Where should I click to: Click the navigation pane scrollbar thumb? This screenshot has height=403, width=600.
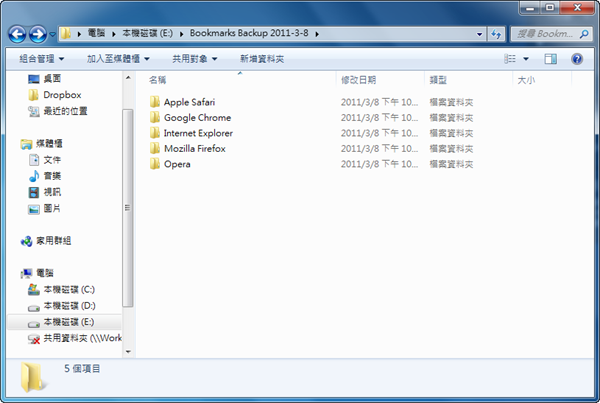click(x=128, y=208)
